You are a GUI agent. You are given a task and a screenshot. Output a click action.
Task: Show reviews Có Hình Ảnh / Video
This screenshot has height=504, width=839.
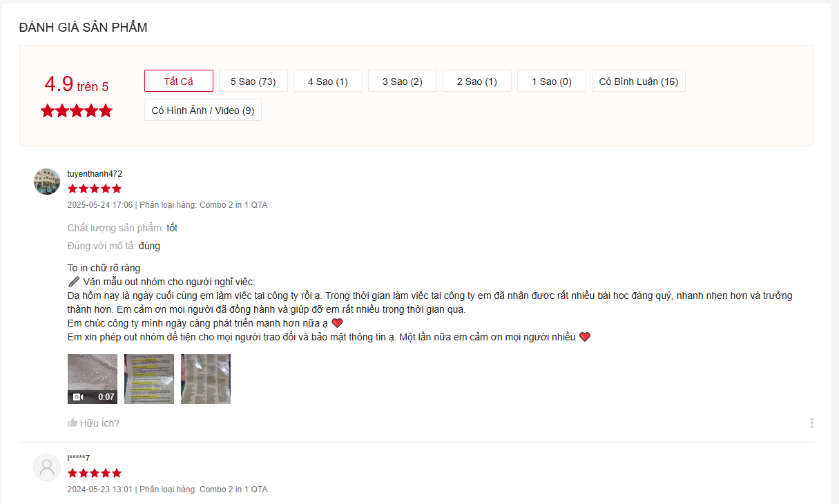point(203,110)
